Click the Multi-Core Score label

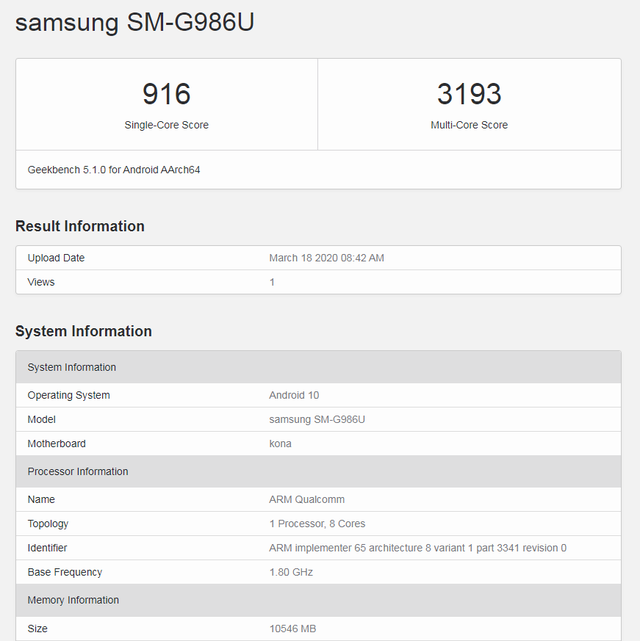point(469,125)
